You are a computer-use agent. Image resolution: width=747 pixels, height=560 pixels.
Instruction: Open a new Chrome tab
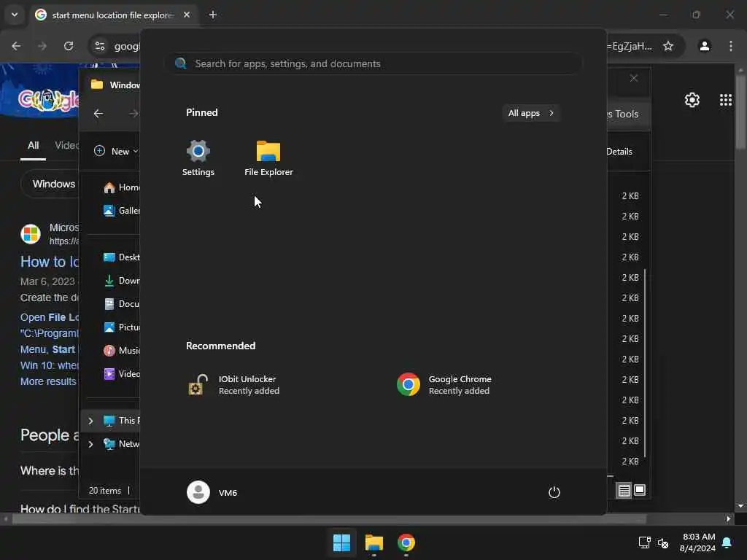[213, 15]
